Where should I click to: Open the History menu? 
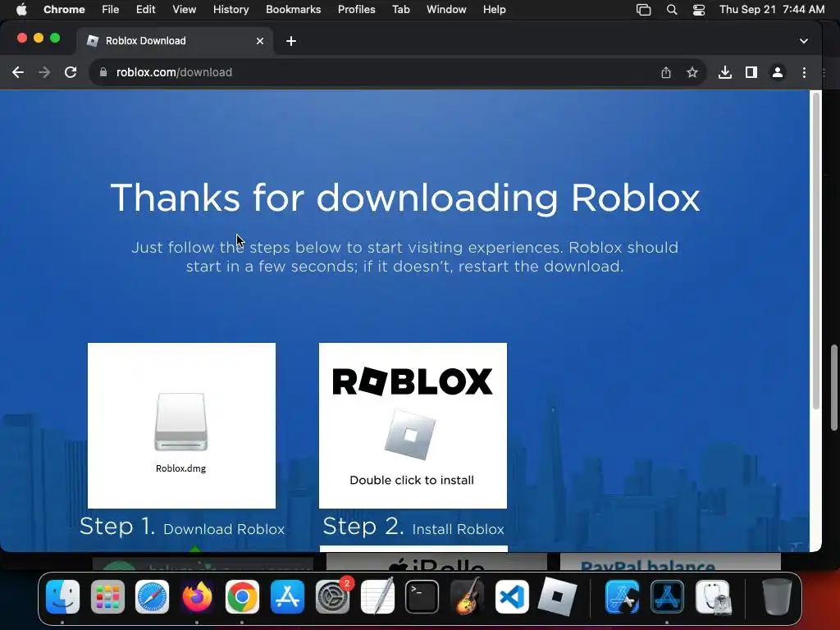[231, 10]
